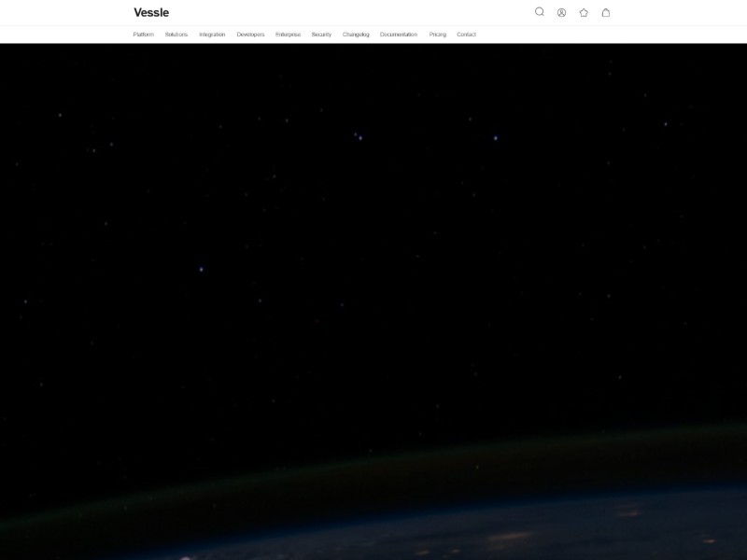Open the shopping bag icon
747x560 pixels.
606,12
